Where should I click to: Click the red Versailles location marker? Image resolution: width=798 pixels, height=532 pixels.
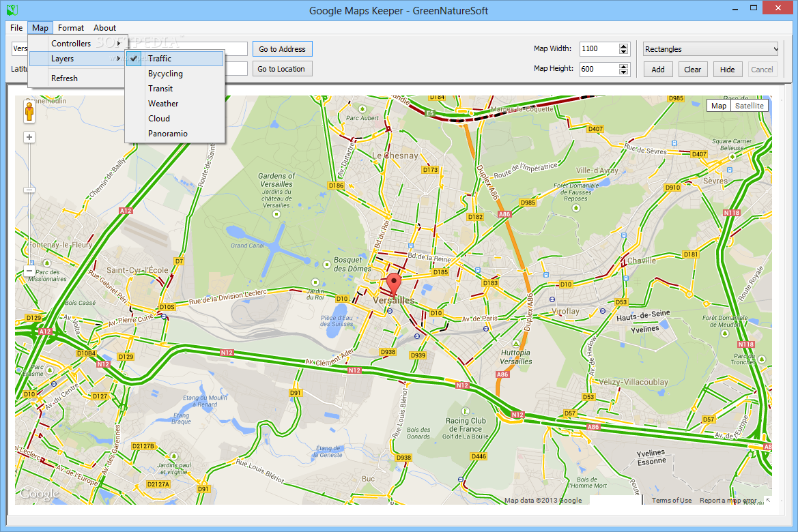point(393,284)
